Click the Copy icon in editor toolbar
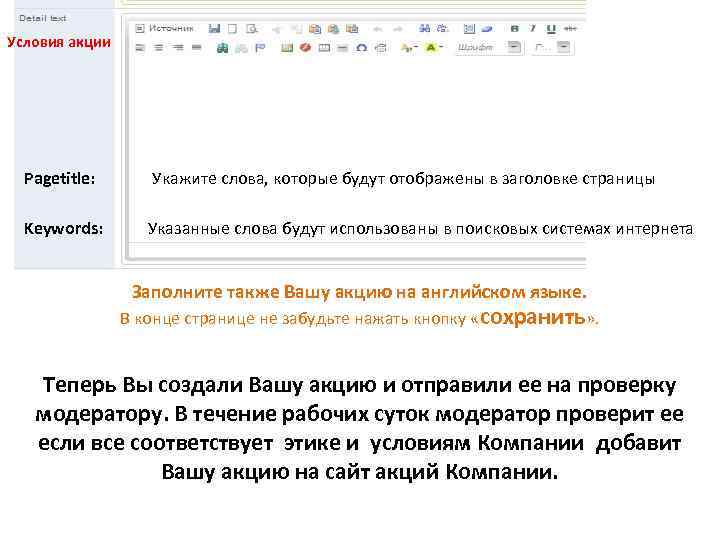720x540 pixels. [x=296, y=29]
